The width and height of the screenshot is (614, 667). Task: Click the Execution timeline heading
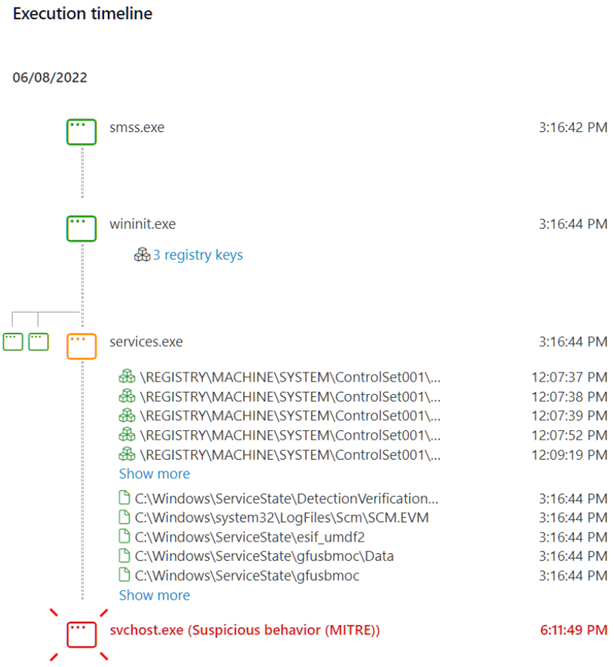click(83, 14)
